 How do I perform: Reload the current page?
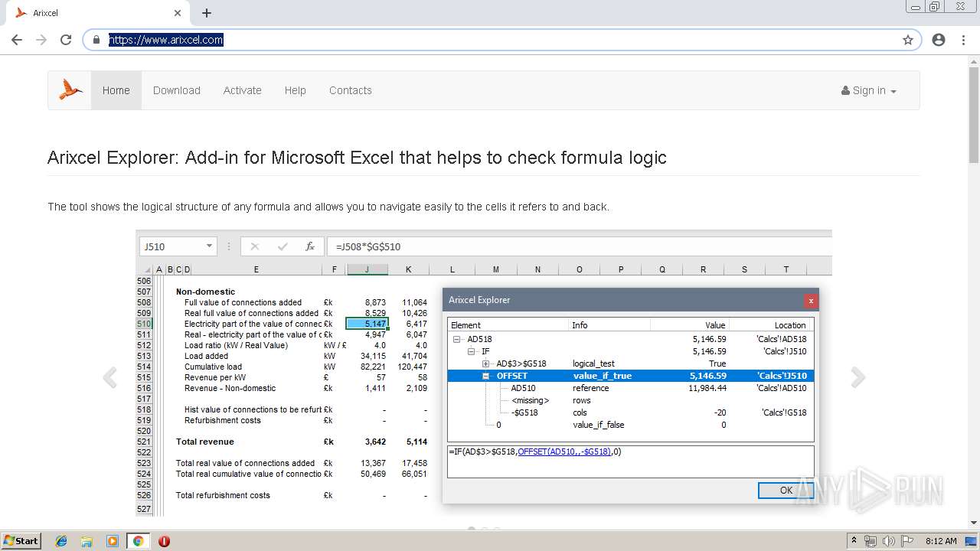(66, 40)
